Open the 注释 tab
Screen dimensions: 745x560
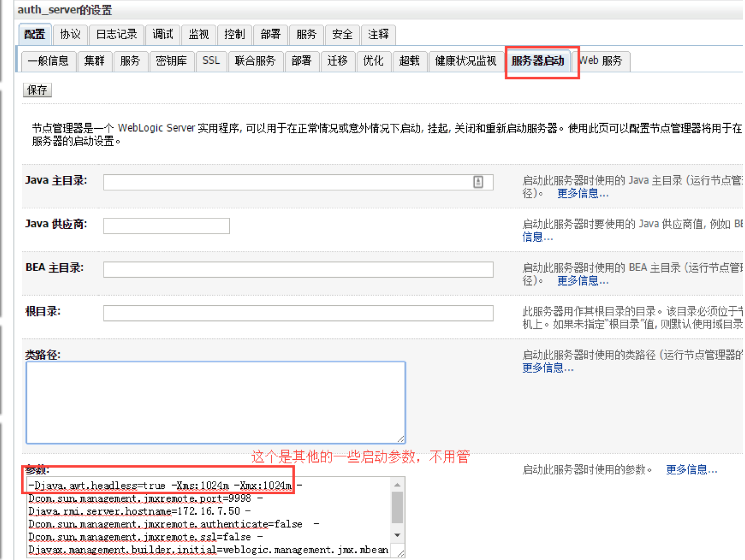click(x=379, y=35)
